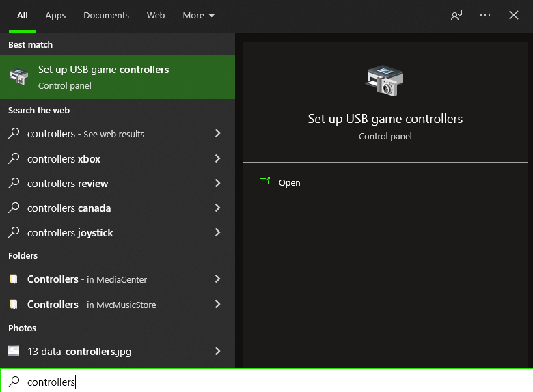Screen dimensions: 533x392
Task: Click Open for Set up USB game controllers
Action: tap(289, 182)
